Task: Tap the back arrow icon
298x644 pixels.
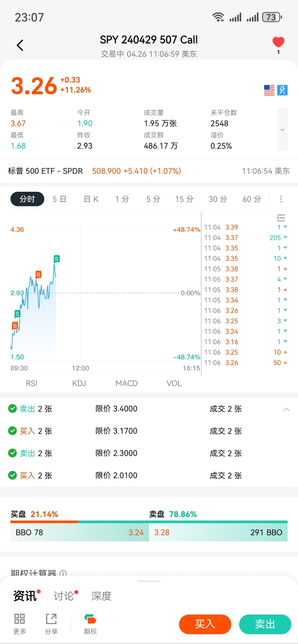Action: pyautogui.click(x=20, y=45)
